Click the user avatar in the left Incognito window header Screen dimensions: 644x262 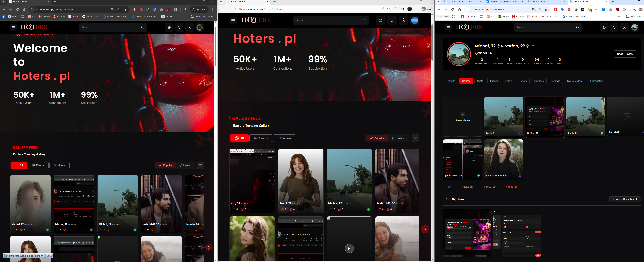coord(199,27)
